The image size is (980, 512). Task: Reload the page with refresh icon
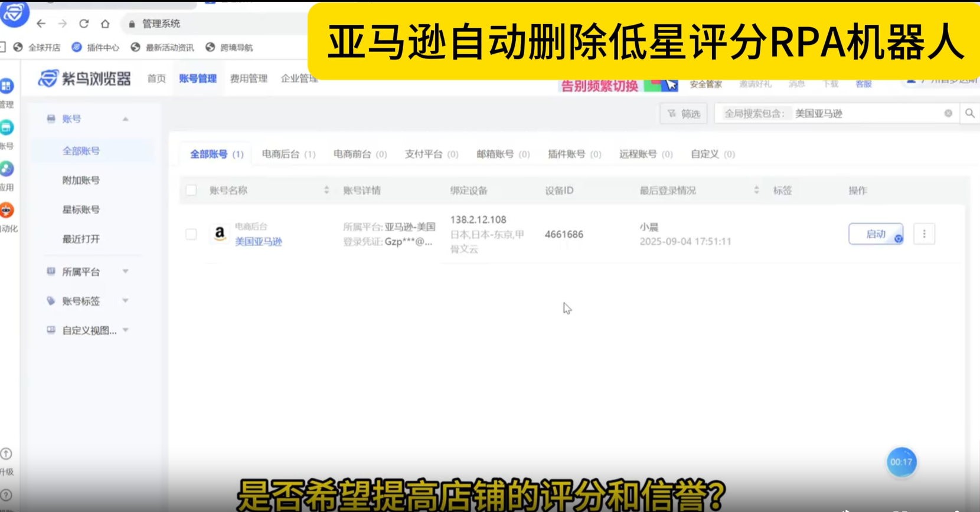84,24
